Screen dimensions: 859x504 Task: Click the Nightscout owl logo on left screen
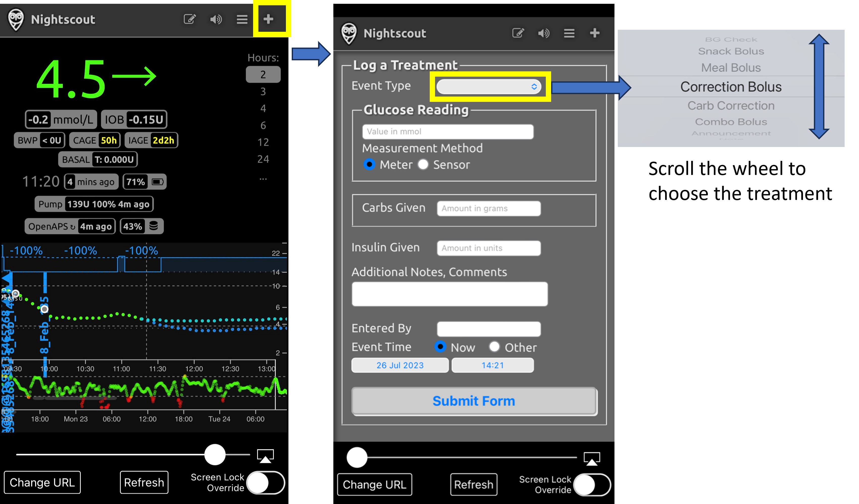16,20
